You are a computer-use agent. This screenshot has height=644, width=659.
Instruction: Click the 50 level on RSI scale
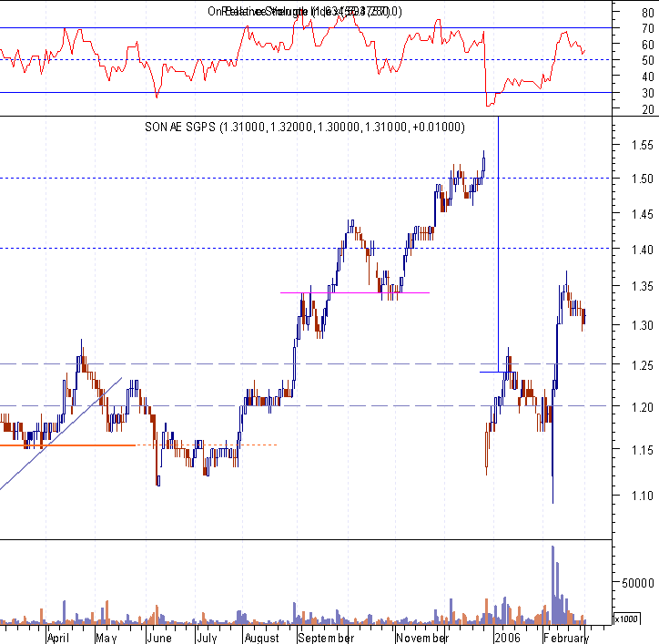[648, 60]
